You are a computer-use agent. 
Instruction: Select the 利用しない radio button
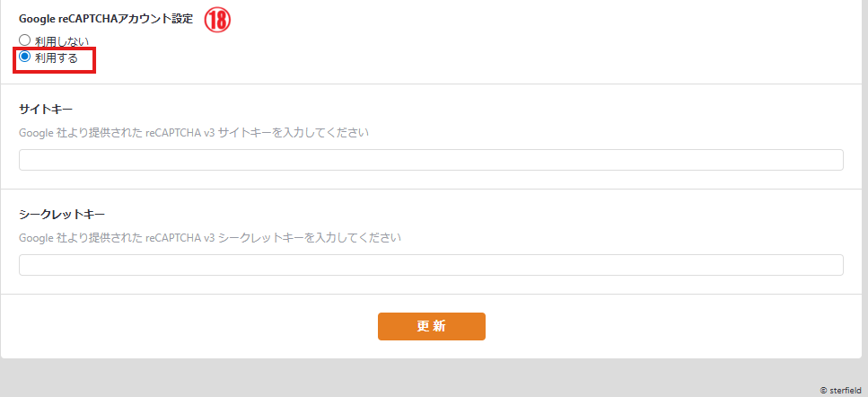click(x=25, y=40)
